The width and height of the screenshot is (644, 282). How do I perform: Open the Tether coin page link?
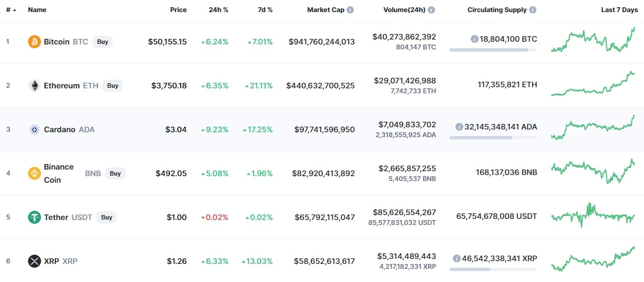(56, 217)
